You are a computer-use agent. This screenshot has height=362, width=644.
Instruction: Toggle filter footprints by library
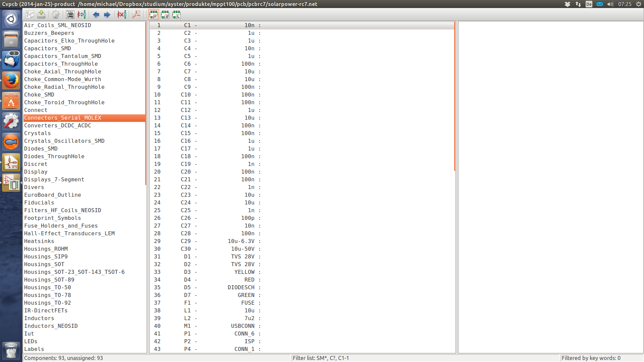coord(176,14)
